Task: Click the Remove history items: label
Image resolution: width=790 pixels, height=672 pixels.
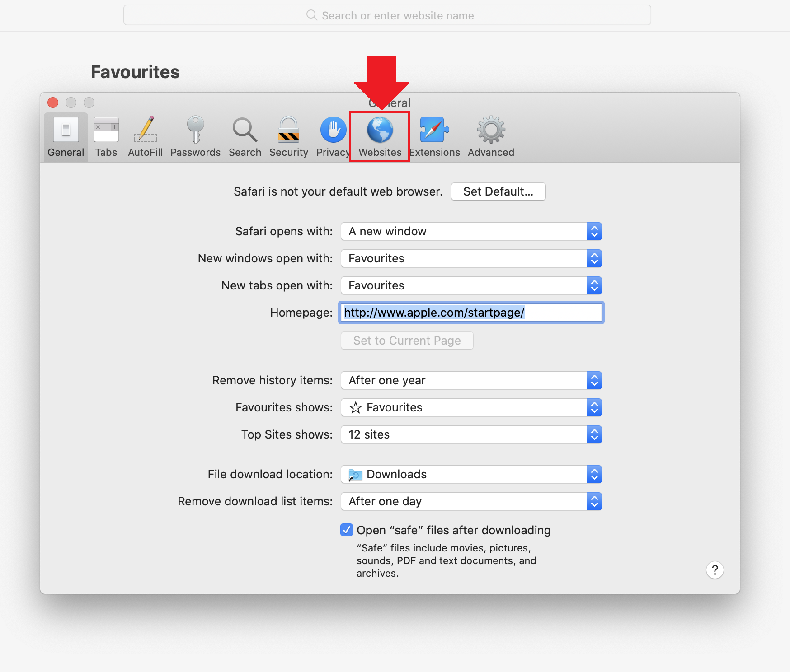Action: 273,380
